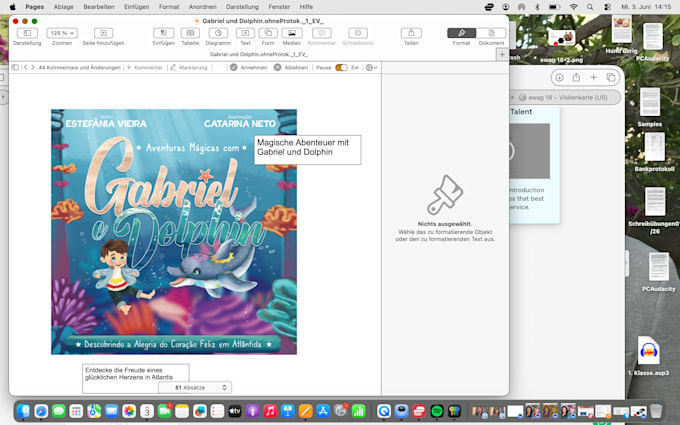Image resolution: width=680 pixels, height=425 pixels.
Task: Open Photos from the Dock
Action: [129, 411]
